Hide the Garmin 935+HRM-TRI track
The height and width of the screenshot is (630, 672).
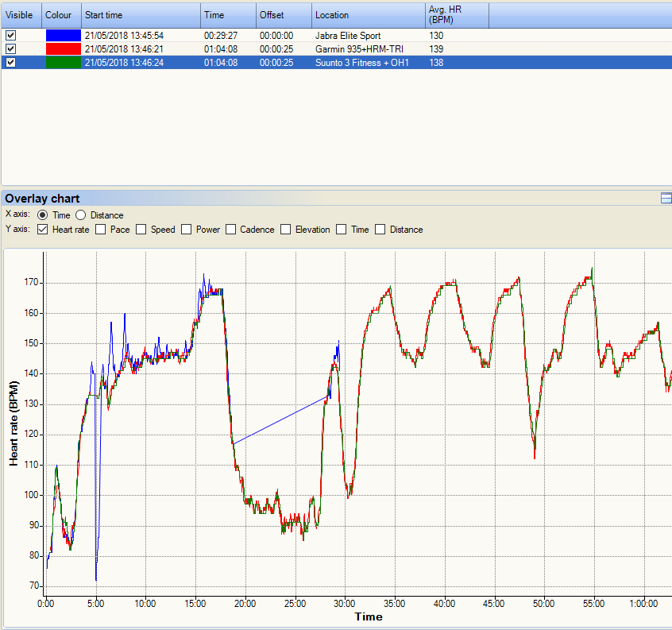coord(10,49)
